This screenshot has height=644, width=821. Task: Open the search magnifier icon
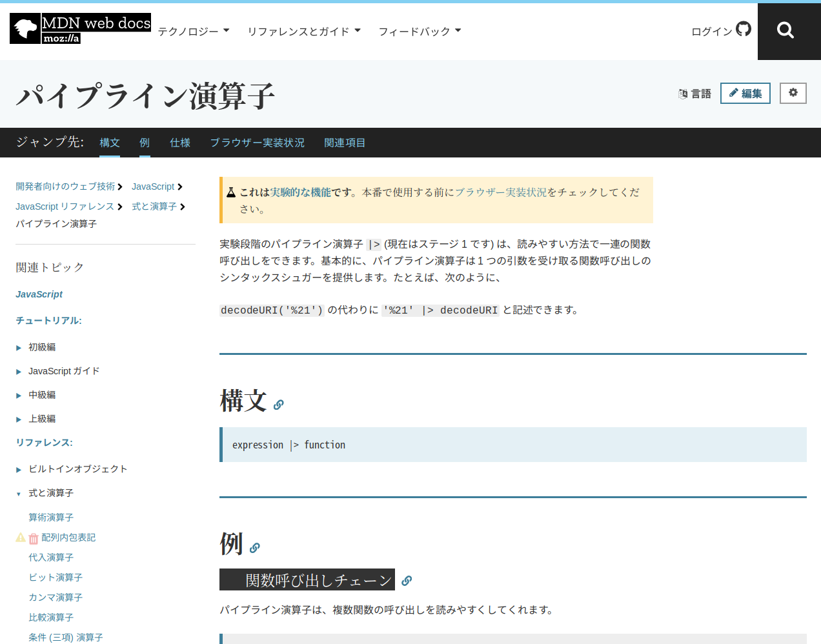785,30
